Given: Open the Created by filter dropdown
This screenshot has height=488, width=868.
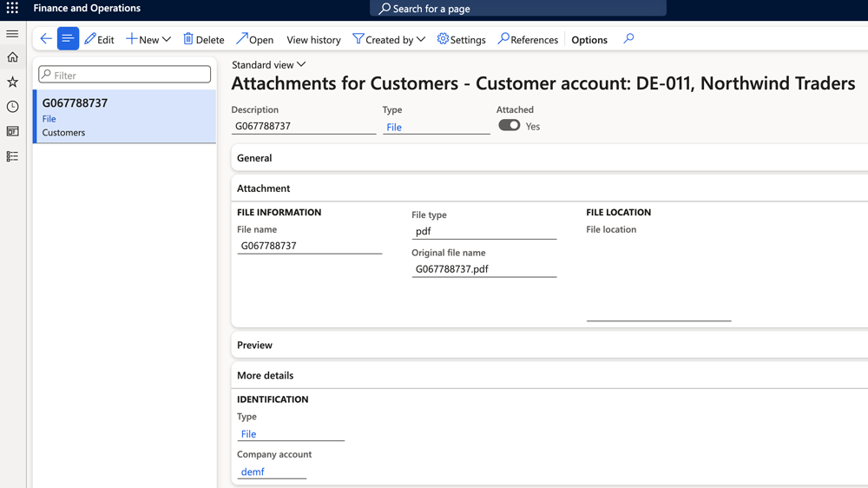Looking at the screenshot, I should 389,39.
